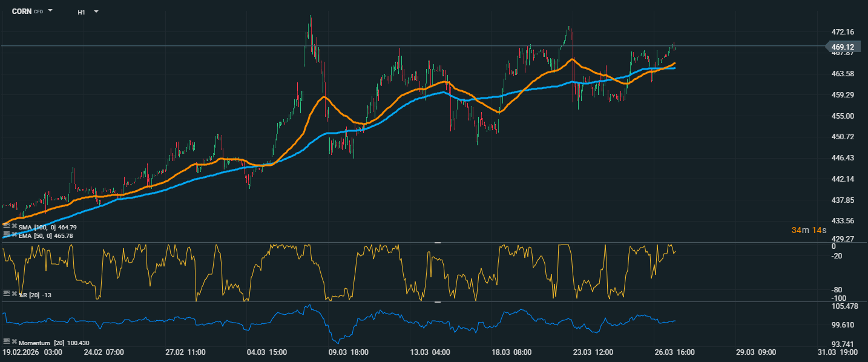The height and width of the screenshot is (362, 868).
Task: Click the current price tag 469.12
Action: pos(842,47)
